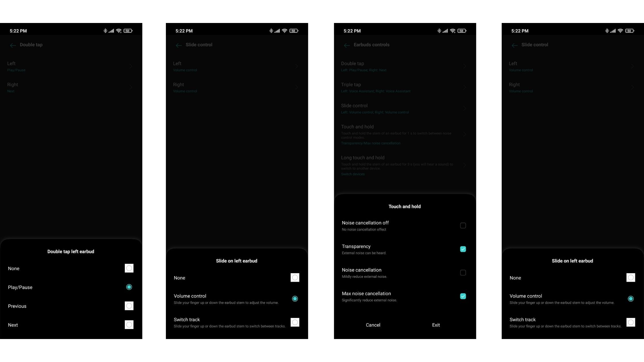The image size is (644, 362).
Task: Enable the Play/Pause radio button
Action: 129,287
